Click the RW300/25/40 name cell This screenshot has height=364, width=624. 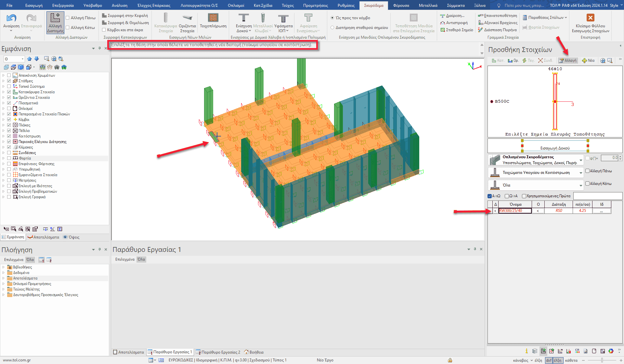pyautogui.click(x=515, y=211)
